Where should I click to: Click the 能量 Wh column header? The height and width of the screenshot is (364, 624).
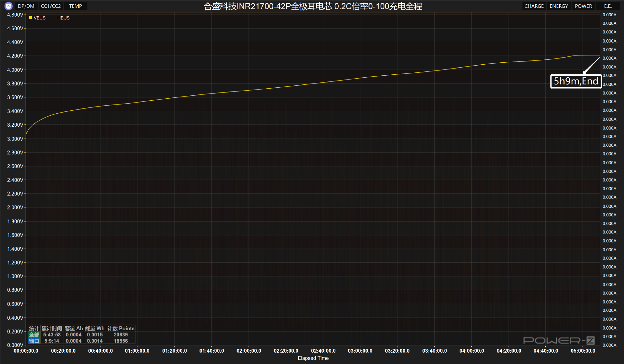(x=95, y=328)
